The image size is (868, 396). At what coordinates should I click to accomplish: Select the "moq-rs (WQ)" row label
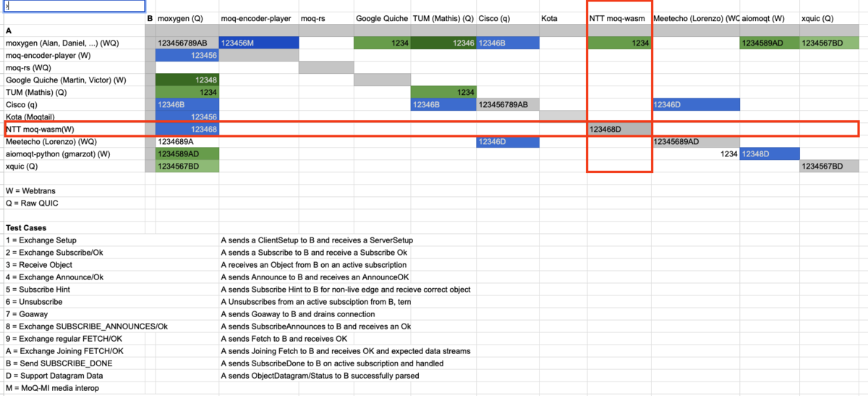tap(74, 68)
